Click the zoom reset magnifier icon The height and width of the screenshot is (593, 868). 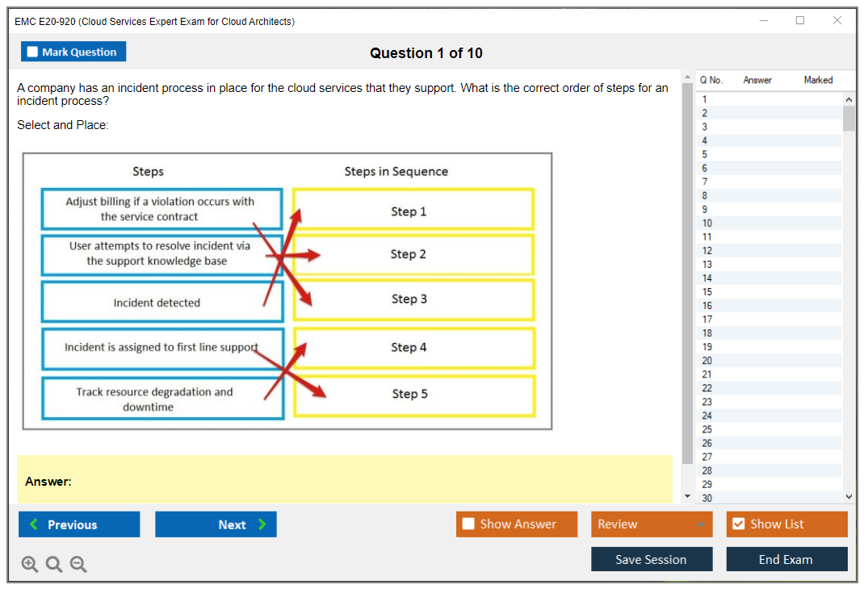point(54,565)
